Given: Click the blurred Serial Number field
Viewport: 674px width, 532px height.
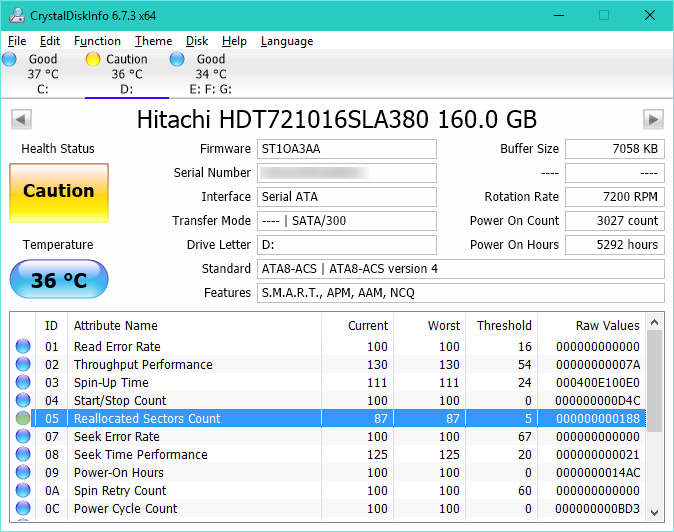Looking at the screenshot, I should click(347, 173).
